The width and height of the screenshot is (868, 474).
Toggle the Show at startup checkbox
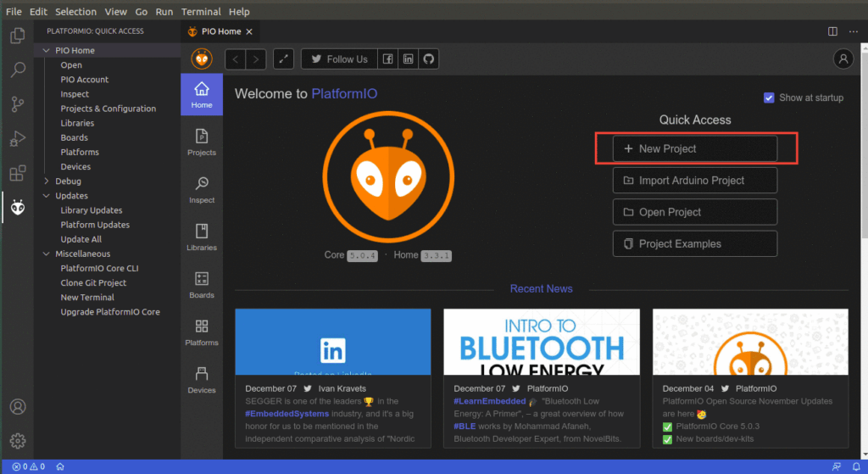tap(769, 98)
